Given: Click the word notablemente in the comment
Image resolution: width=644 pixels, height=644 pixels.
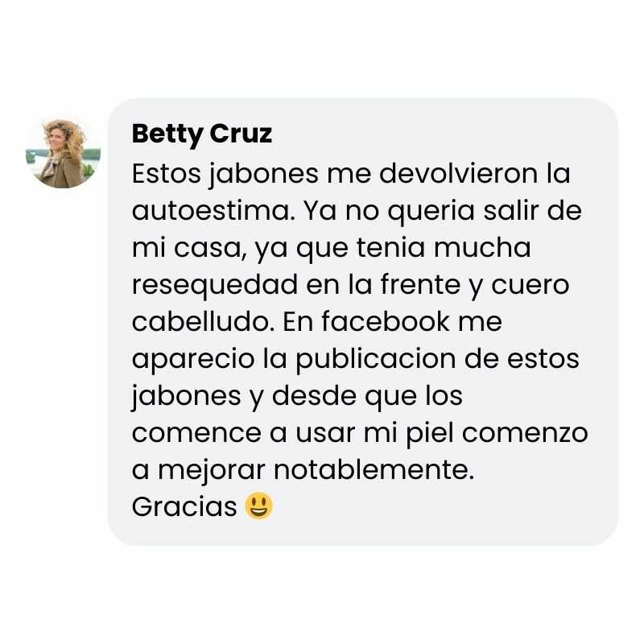Looking at the screenshot, I should point(374,469).
